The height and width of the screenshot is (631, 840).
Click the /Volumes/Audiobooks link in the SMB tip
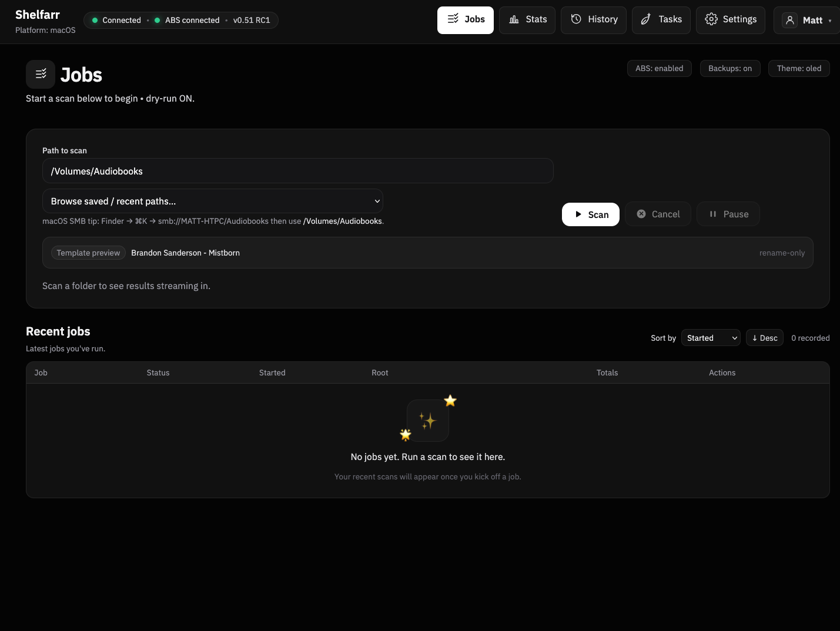343,221
